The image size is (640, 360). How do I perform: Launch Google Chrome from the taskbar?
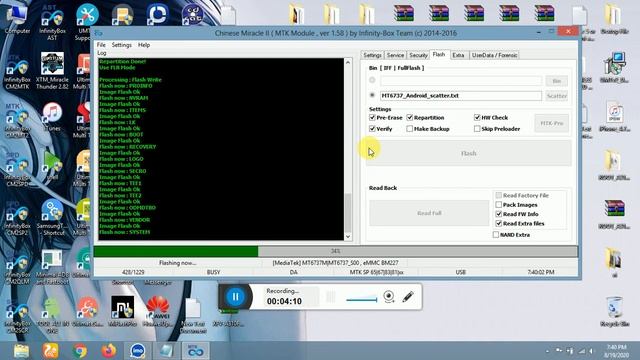(80, 351)
